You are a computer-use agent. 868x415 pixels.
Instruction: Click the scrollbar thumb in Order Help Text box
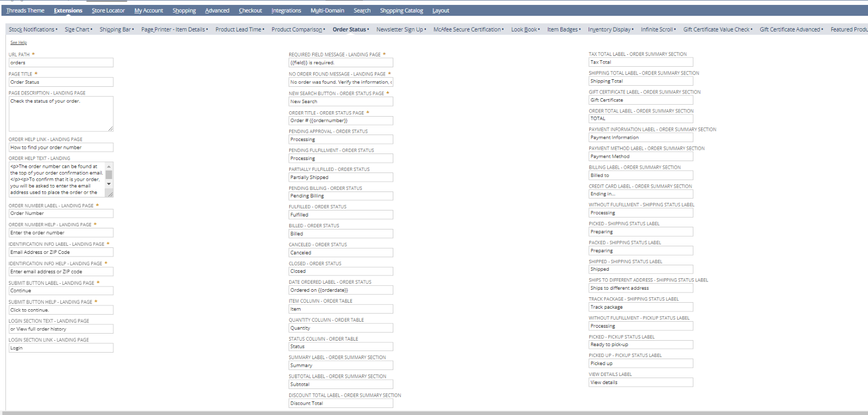click(x=109, y=175)
